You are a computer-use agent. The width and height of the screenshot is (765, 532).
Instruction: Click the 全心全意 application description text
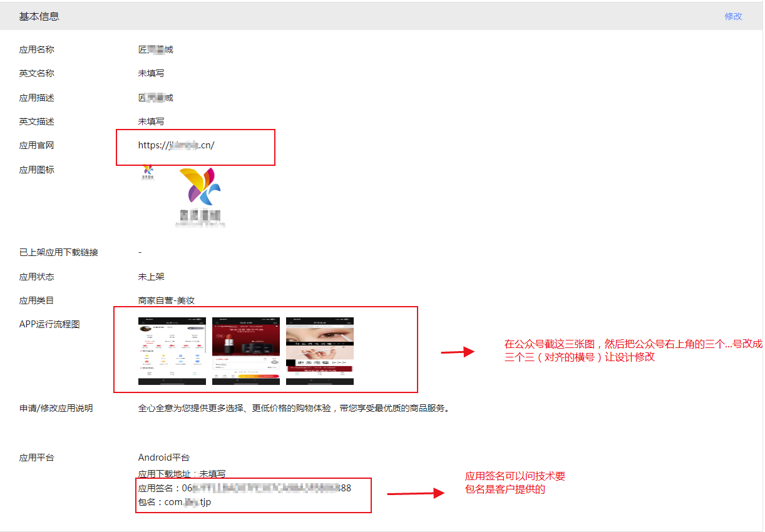[x=294, y=408]
